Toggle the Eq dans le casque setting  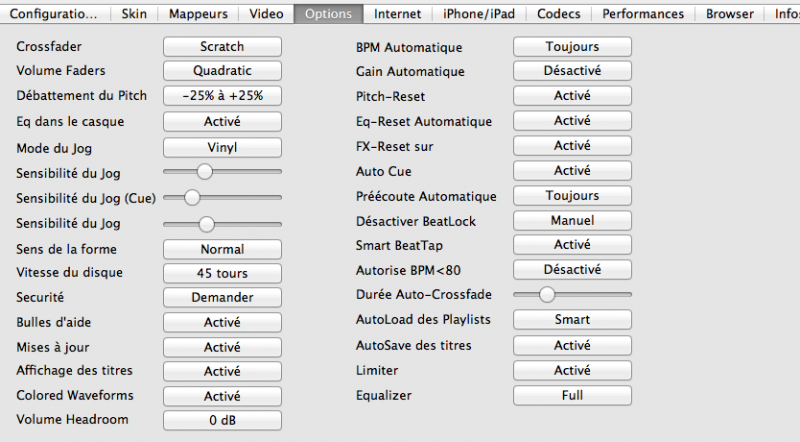tap(222, 121)
